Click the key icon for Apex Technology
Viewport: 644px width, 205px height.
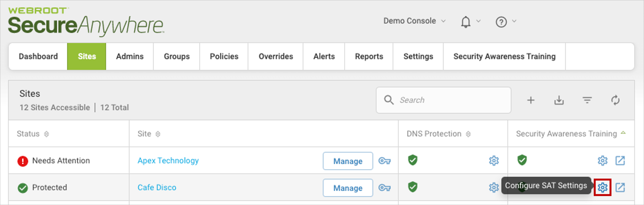pyautogui.click(x=384, y=161)
